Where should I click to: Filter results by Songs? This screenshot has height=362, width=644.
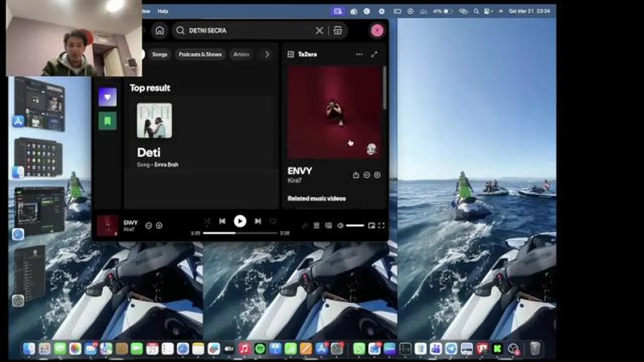point(159,54)
